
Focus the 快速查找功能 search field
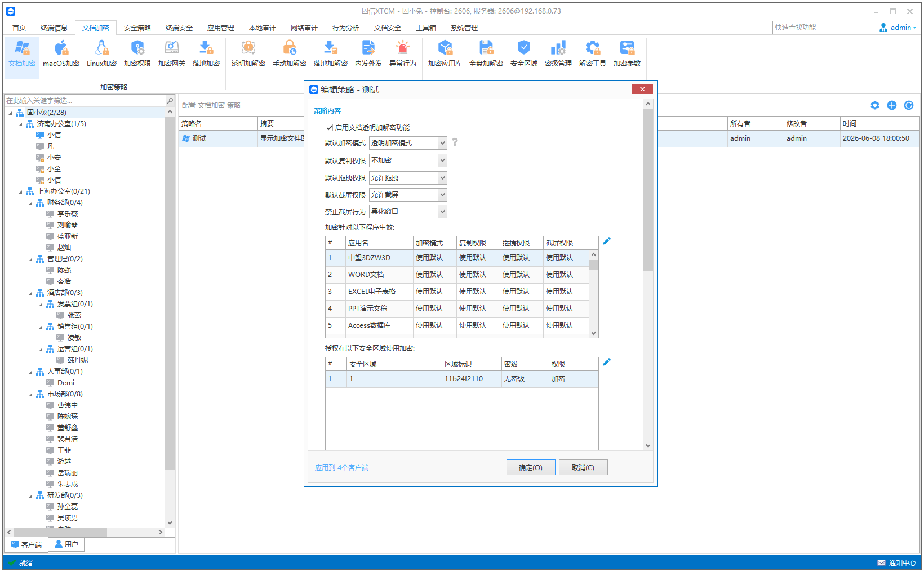(x=822, y=28)
